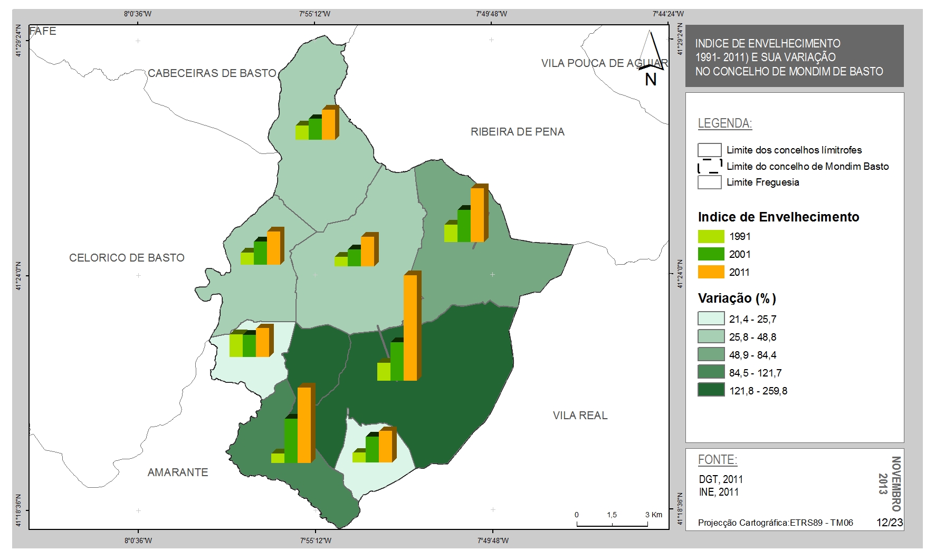Click the LEGENDA heading

[x=725, y=123]
